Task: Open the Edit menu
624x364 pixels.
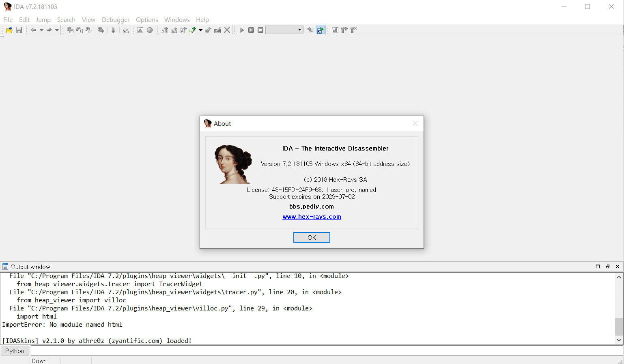Action: tap(24, 19)
